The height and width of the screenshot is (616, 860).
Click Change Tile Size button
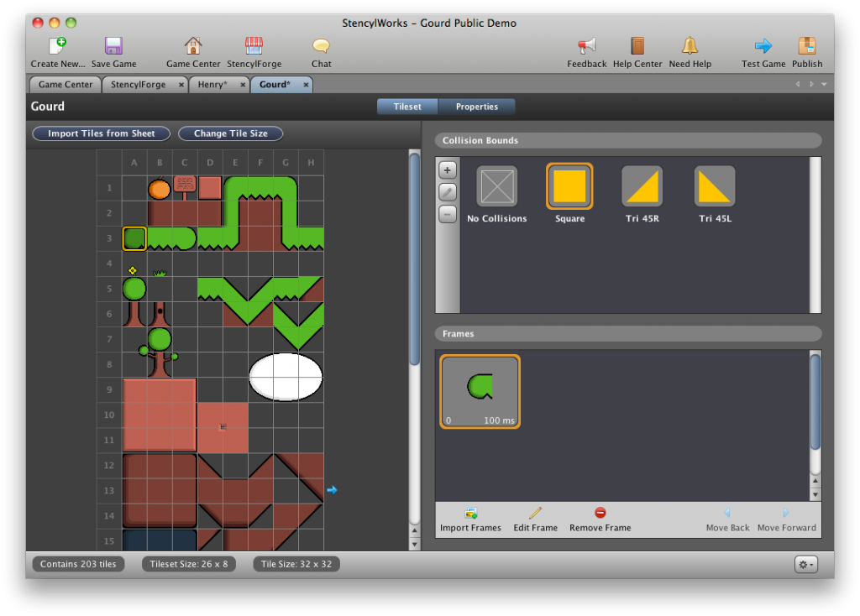click(230, 133)
